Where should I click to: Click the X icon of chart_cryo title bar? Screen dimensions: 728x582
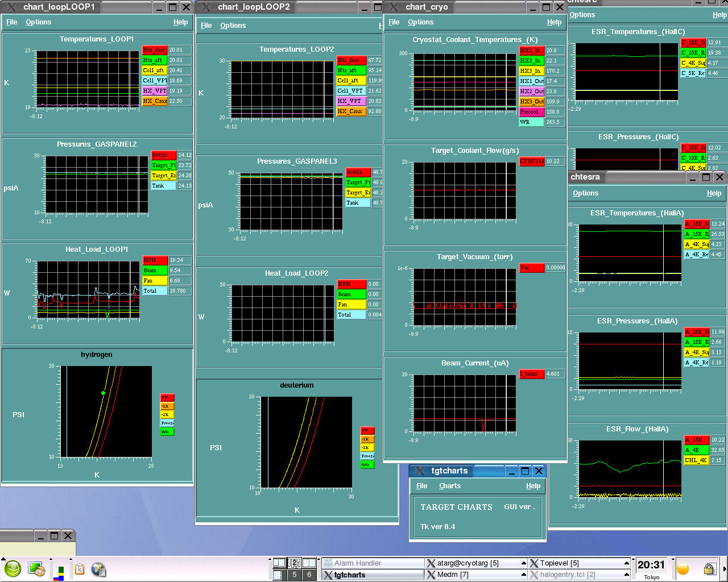394,7
